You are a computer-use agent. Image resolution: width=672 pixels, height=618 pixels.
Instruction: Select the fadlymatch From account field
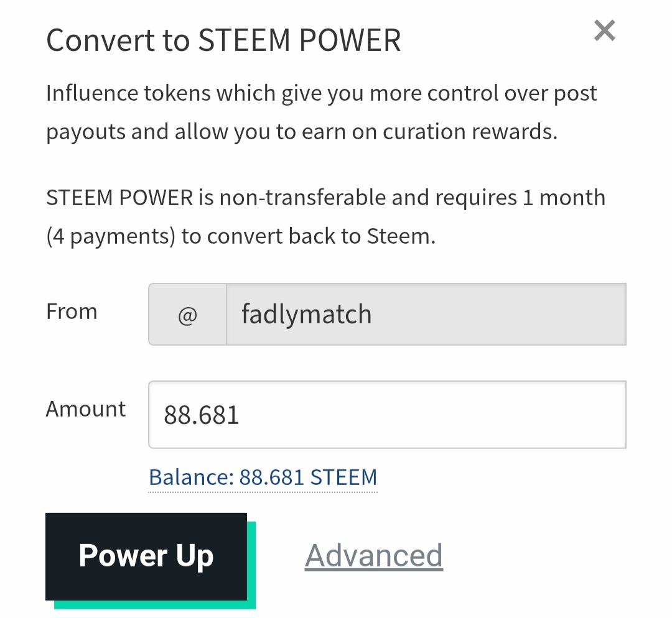click(x=426, y=315)
